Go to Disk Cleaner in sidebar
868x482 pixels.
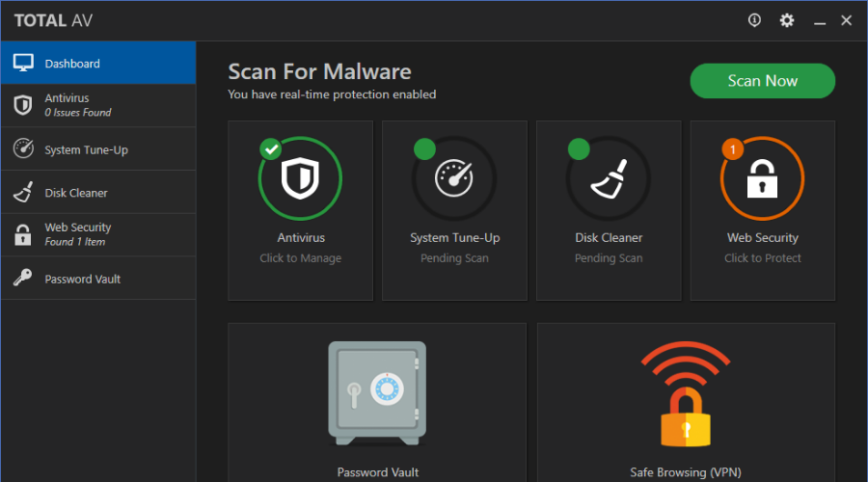pyautogui.click(x=98, y=192)
